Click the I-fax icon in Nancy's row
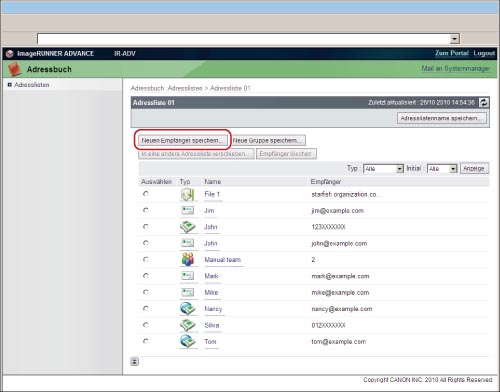The height and width of the screenshot is (392, 500). pos(188,309)
